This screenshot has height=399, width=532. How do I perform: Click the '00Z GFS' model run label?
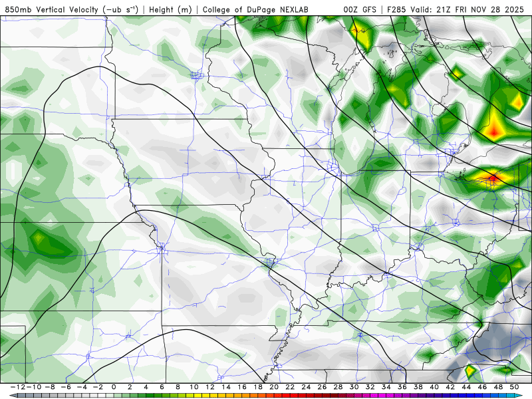tap(360, 9)
